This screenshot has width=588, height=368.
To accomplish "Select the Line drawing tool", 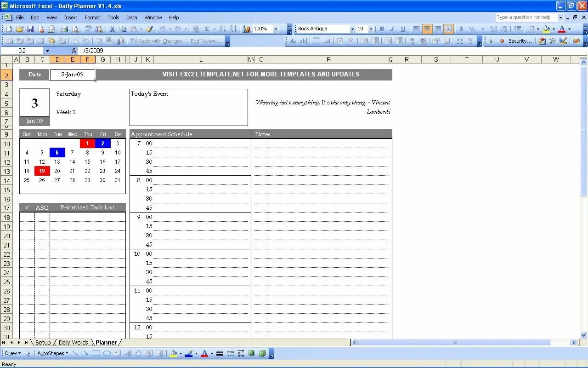I will click(x=75, y=353).
